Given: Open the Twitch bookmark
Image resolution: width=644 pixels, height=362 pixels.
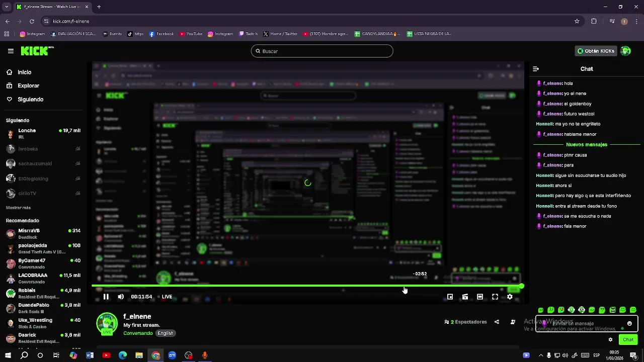Looking at the screenshot, I should (x=248, y=34).
